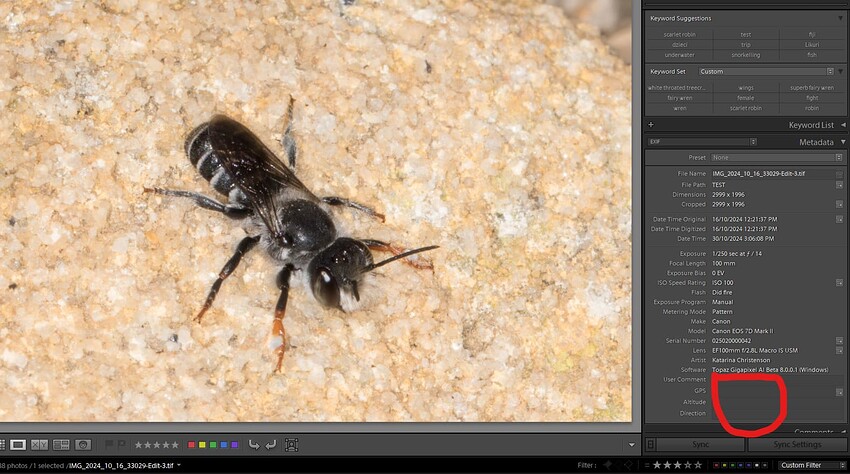Click the face region draw tool icon
The width and height of the screenshot is (850, 474).
pos(292,445)
